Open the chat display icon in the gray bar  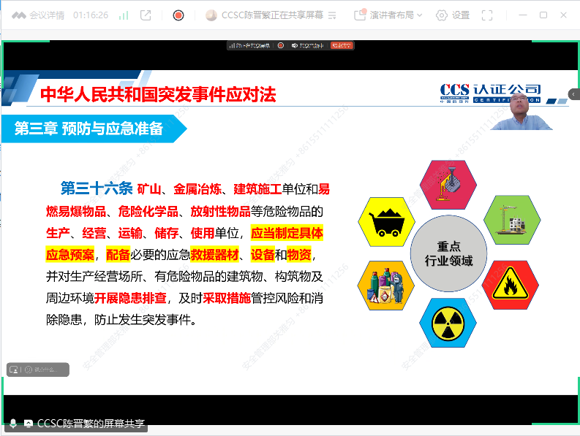14,369
